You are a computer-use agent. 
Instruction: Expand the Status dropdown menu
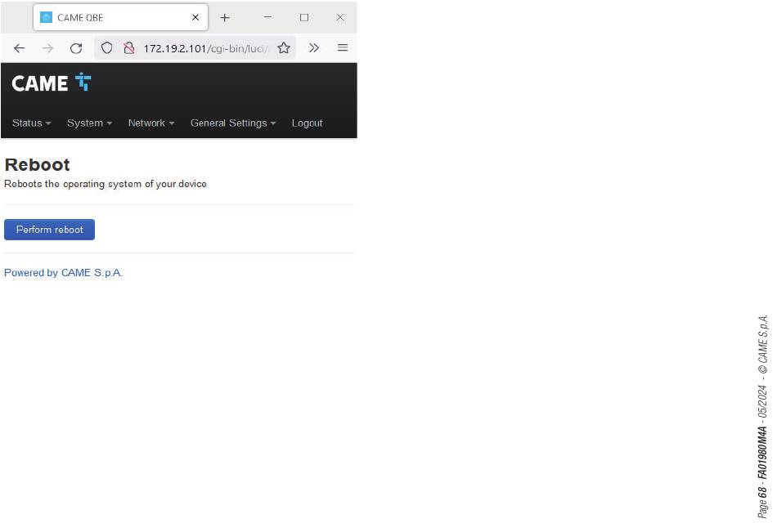point(31,123)
